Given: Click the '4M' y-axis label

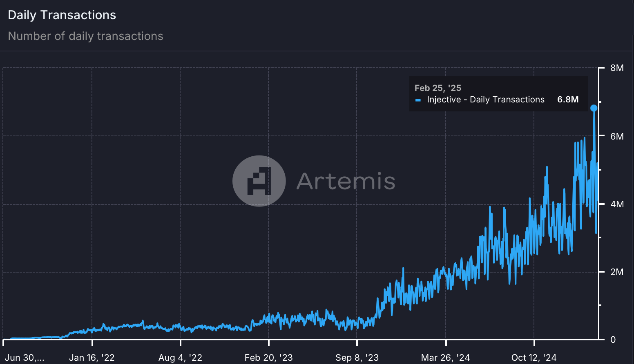Looking at the screenshot, I should point(617,204).
